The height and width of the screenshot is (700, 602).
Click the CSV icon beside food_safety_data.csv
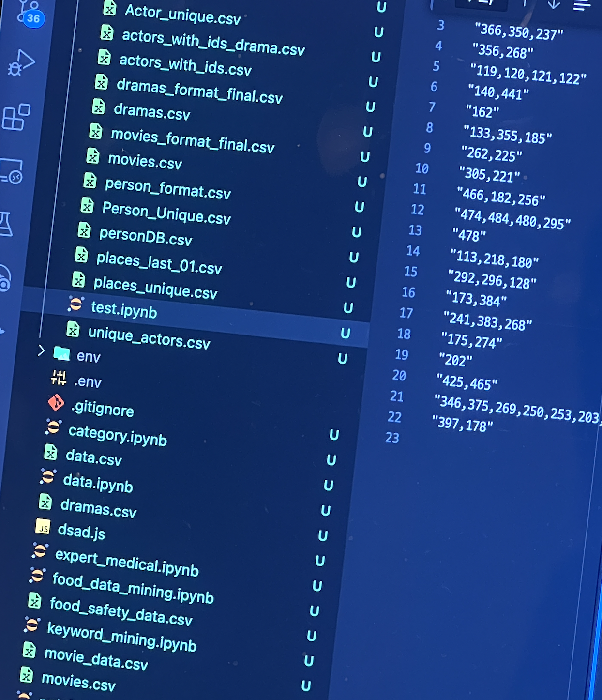point(34,601)
